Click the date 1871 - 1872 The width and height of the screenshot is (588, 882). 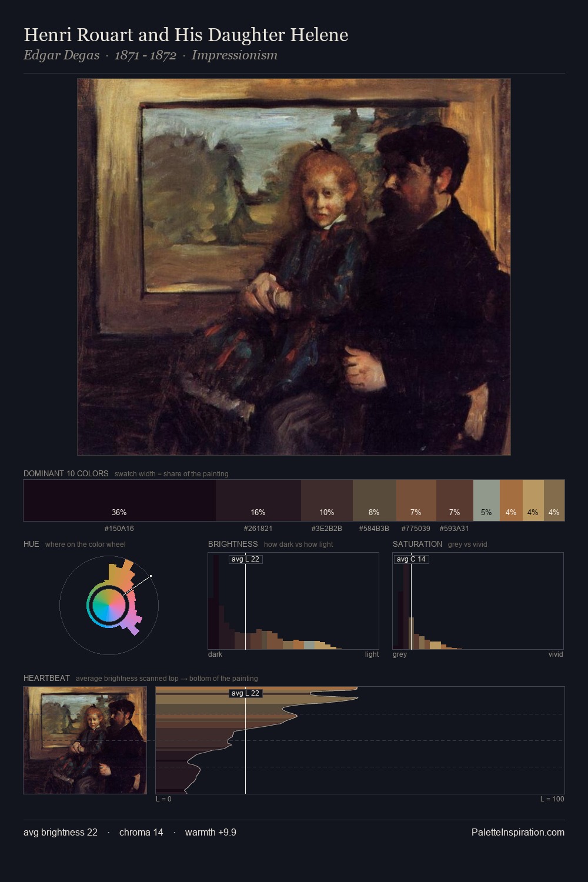(145, 55)
